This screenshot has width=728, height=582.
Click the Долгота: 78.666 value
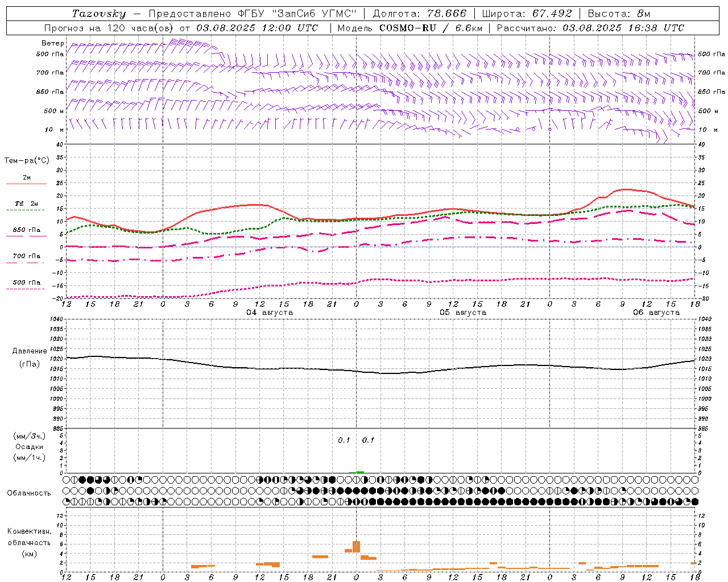coord(420,14)
